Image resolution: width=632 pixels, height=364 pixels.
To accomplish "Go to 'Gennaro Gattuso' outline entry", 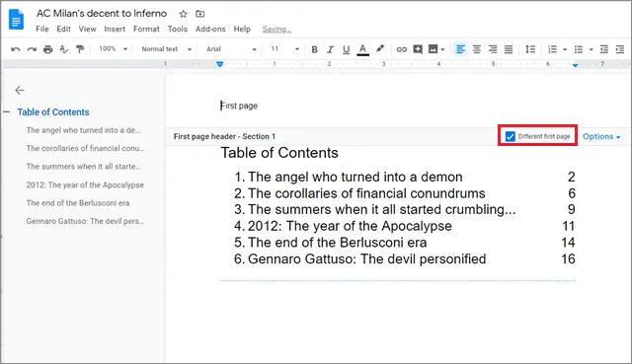I will pos(85,221).
